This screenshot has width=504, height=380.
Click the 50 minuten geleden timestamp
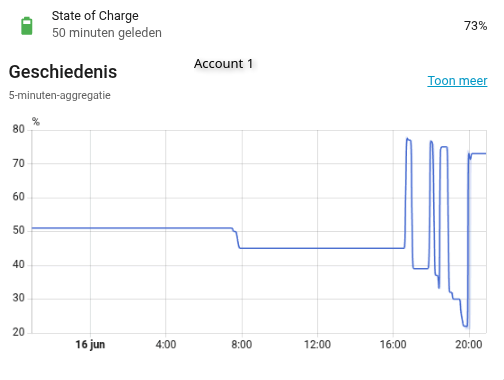[107, 33]
